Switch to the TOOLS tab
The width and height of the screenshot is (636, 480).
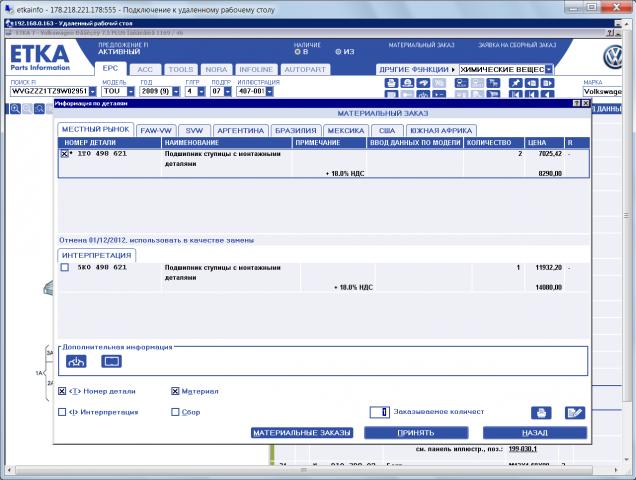click(181, 70)
